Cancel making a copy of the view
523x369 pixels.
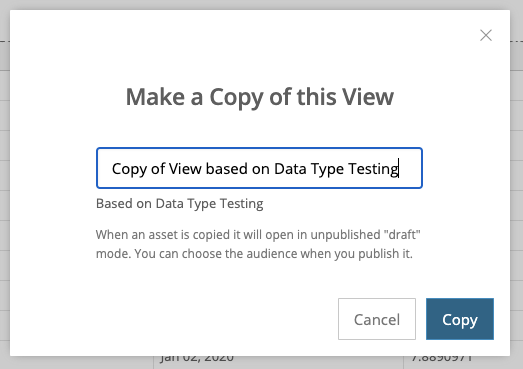tap(377, 319)
